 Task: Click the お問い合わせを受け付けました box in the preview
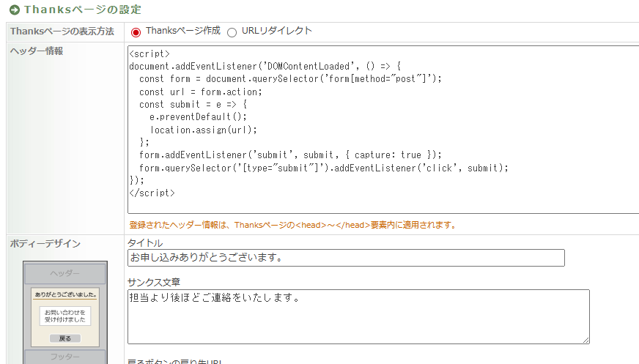coord(65,316)
